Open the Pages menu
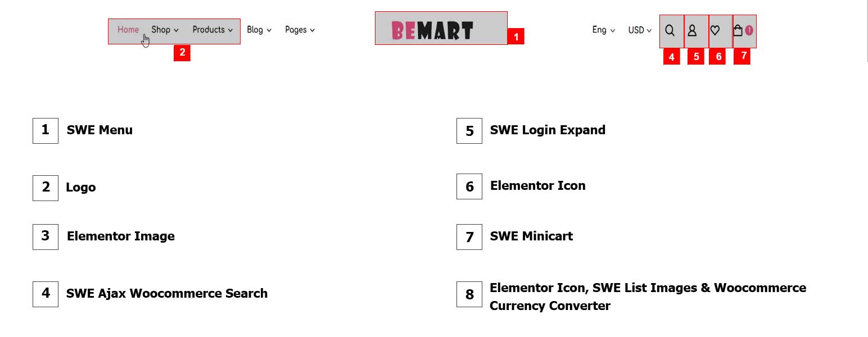This screenshot has width=868, height=337. click(300, 30)
